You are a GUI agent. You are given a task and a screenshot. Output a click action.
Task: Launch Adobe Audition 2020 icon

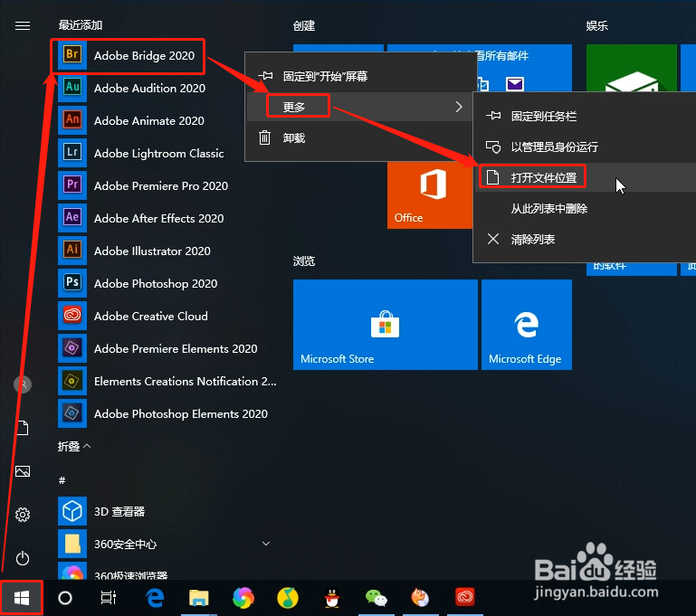(x=72, y=88)
